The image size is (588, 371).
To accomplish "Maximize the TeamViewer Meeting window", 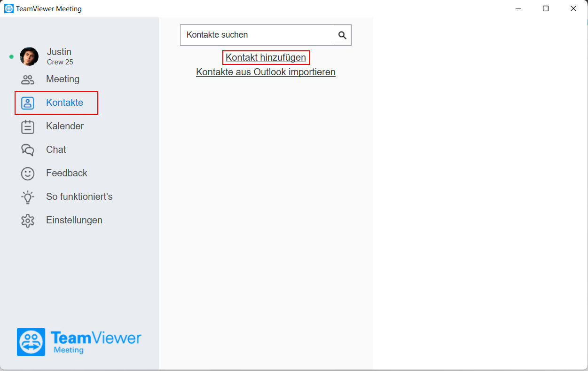I will click(x=546, y=8).
